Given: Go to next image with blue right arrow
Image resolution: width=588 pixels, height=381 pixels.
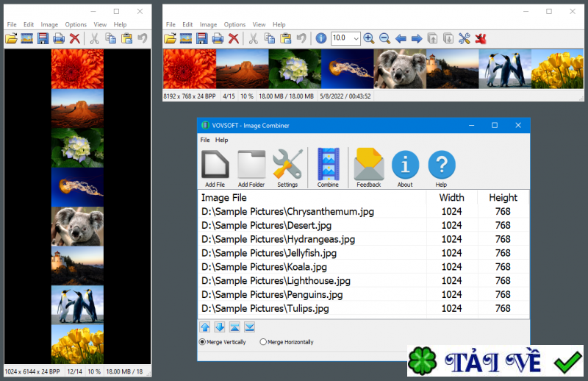Looking at the screenshot, I should click(417, 38).
